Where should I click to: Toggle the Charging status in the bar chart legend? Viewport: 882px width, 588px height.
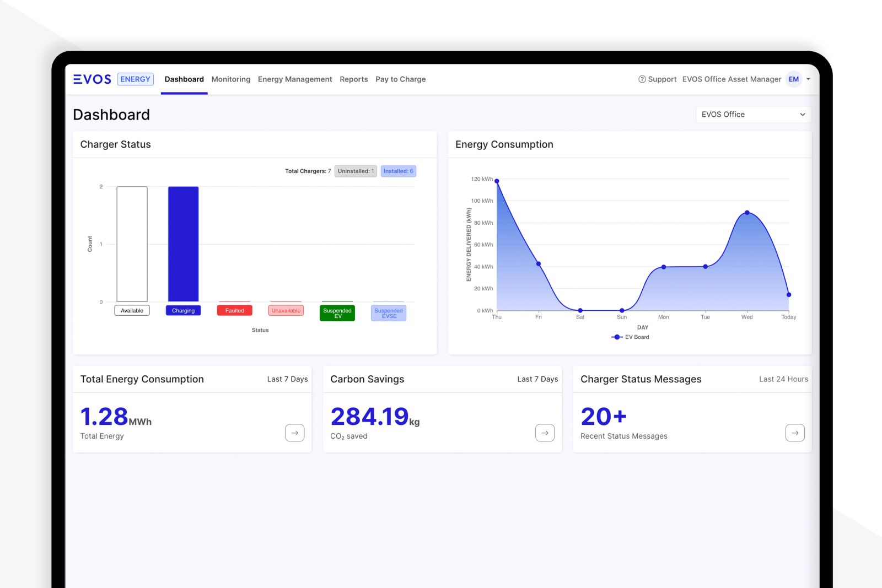click(x=183, y=310)
